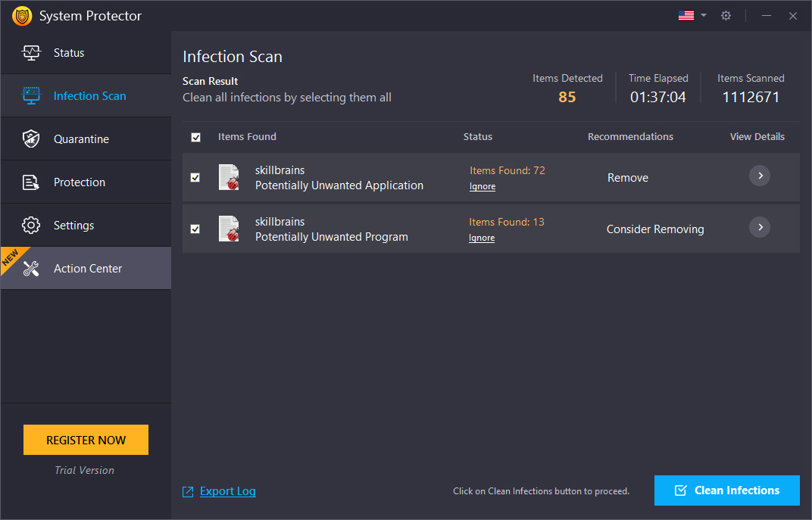Click the Infection Scan sidebar icon
This screenshot has height=520, width=812.
tap(31, 95)
